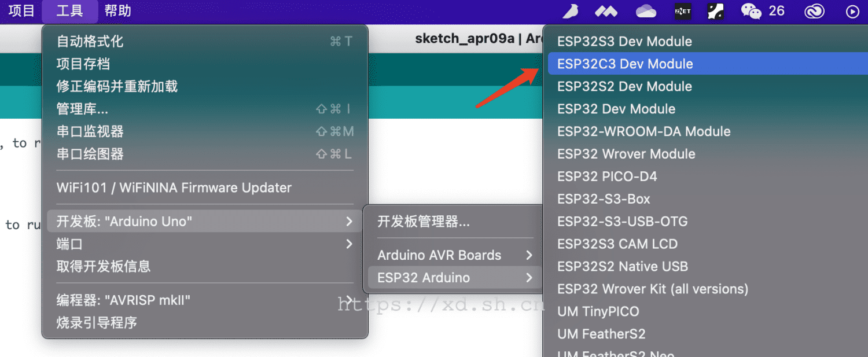Select ESP32S2 Native USB board

pos(708,267)
